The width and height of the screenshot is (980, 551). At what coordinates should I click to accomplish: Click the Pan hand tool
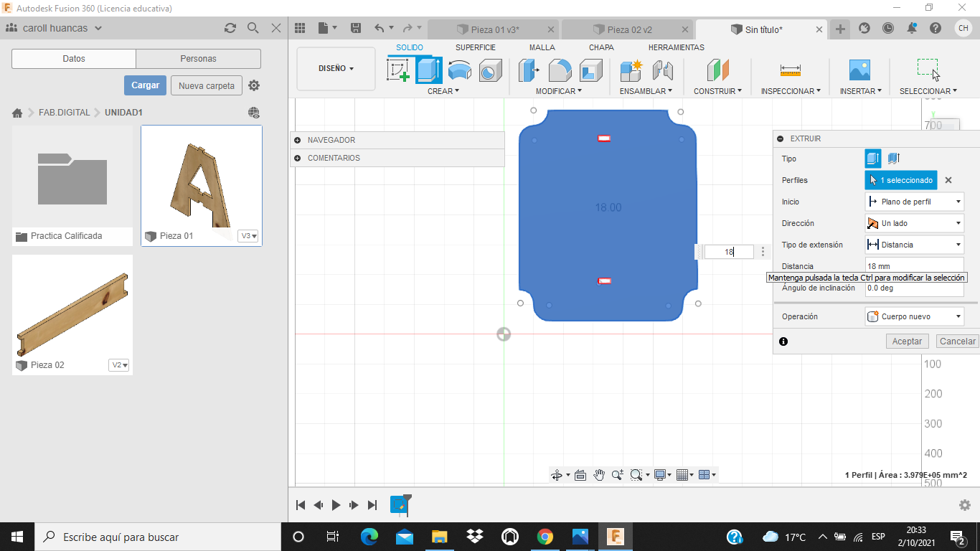pyautogui.click(x=599, y=475)
